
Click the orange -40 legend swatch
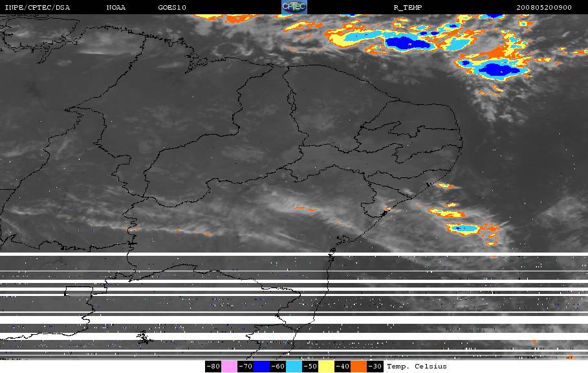click(358, 367)
